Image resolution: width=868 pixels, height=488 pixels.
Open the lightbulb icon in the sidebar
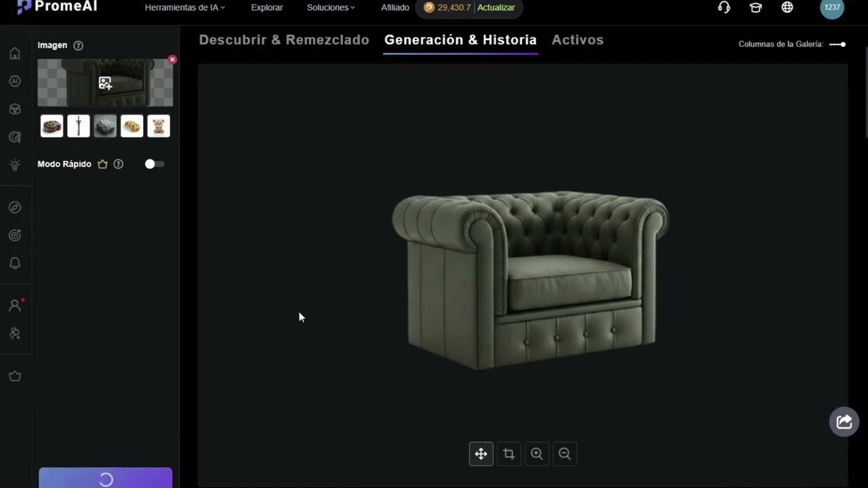pos(15,165)
